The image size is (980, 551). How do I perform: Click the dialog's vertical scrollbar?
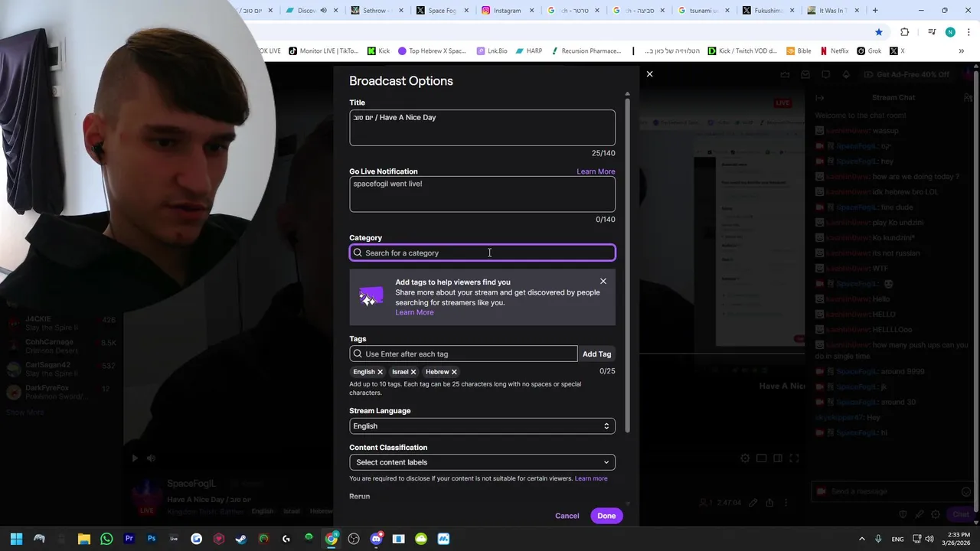(x=628, y=264)
